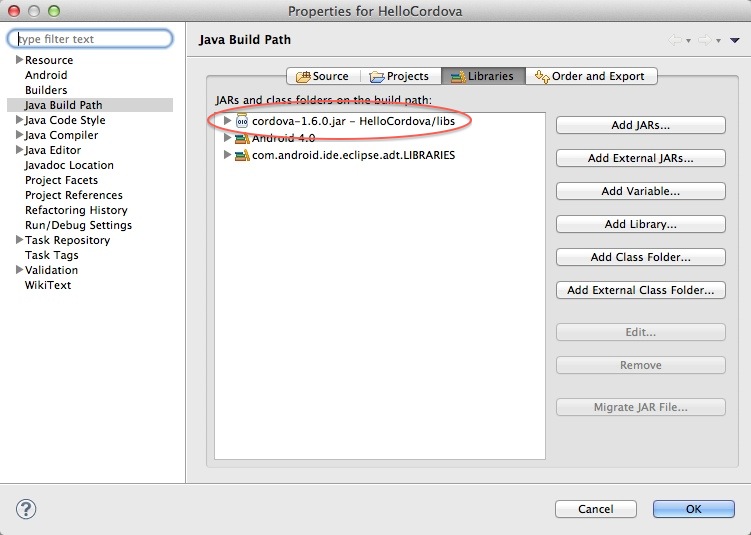
Task: Switch to the Projects tab
Action: 399,76
